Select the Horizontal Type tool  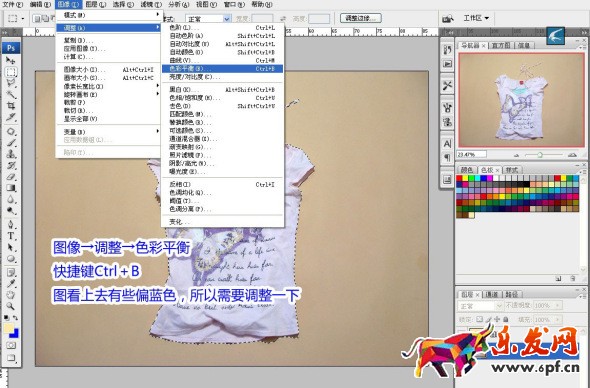(x=11, y=236)
